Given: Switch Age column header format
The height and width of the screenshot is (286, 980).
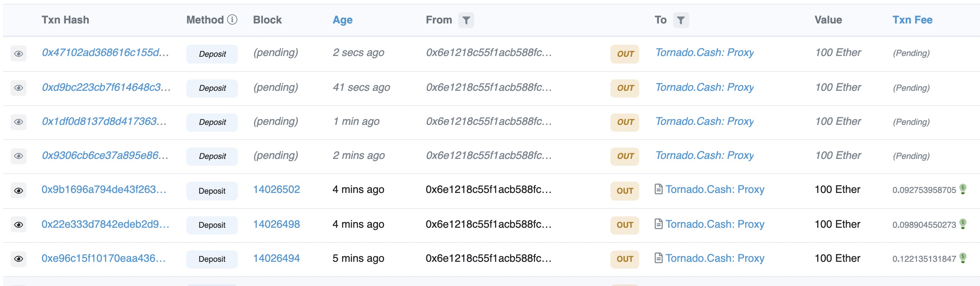Looking at the screenshot, I should pos(342,20).
